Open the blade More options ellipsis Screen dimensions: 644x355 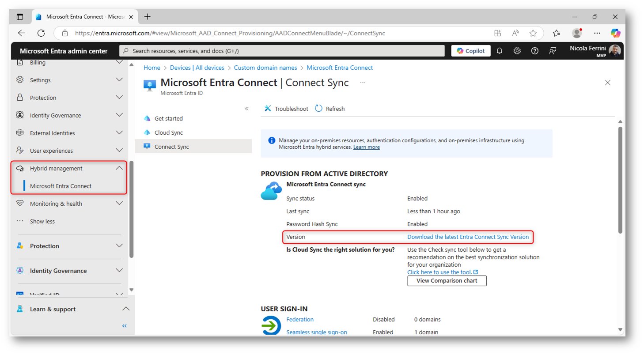pyautogui.click(x=363, y=83)
